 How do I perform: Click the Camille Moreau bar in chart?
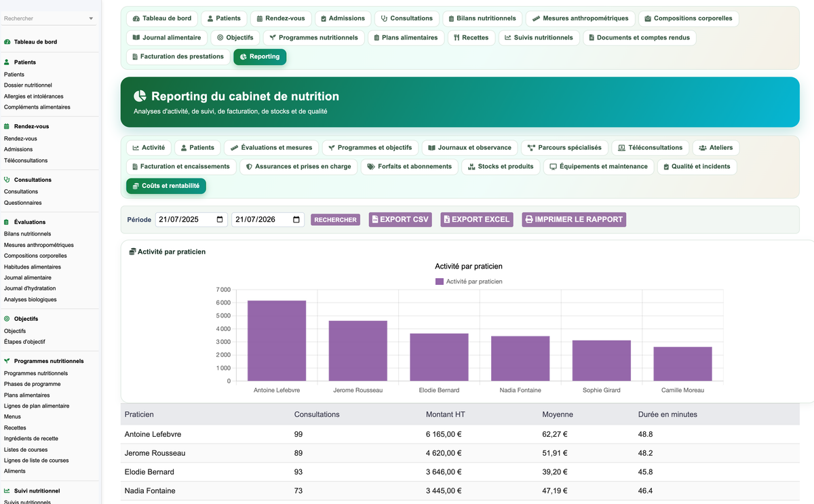point(682,364)
